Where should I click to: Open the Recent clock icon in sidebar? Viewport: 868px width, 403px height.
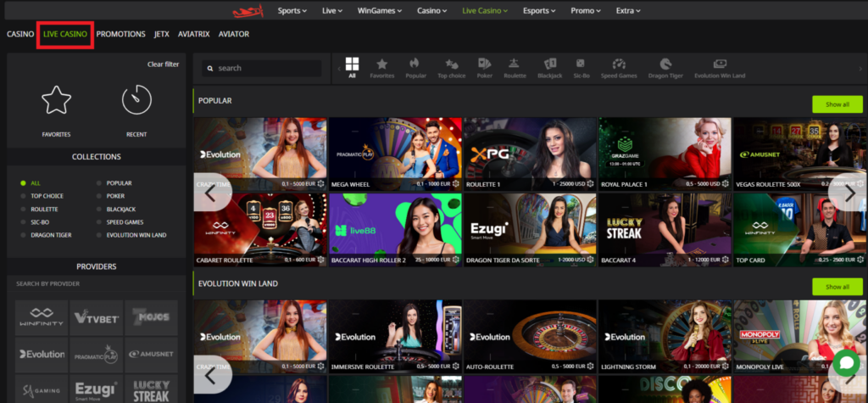coord(136,100)
